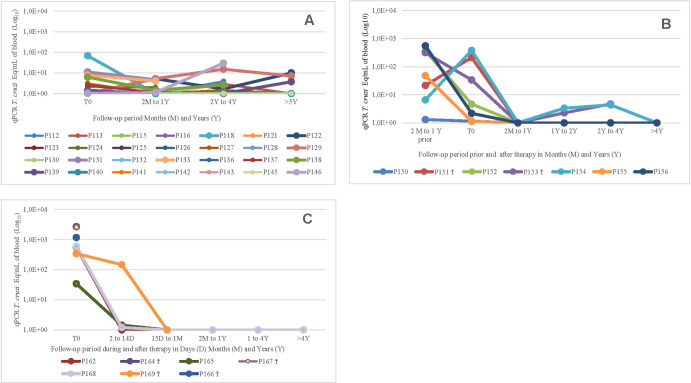The image size is (691, 383).
Task: Select legend item P129
Action: pyautogui.click(x=304, y=148)
